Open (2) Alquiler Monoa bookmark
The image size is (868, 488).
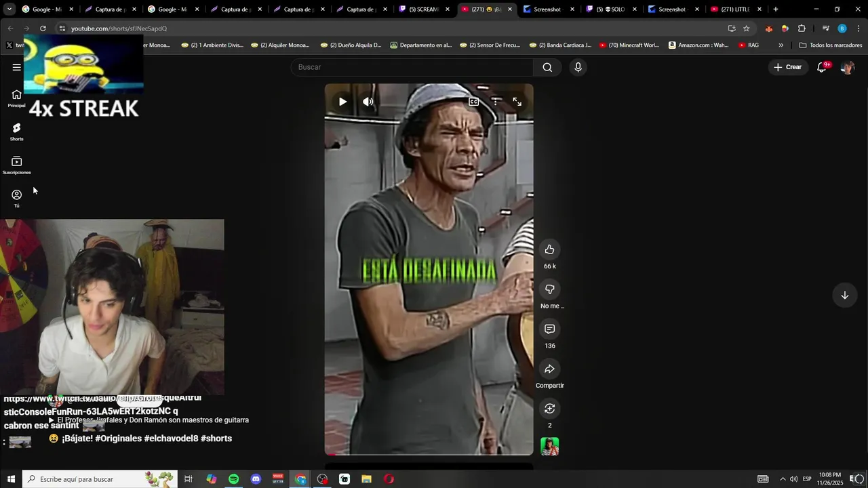pyautogui.click(x=280, y=45)
